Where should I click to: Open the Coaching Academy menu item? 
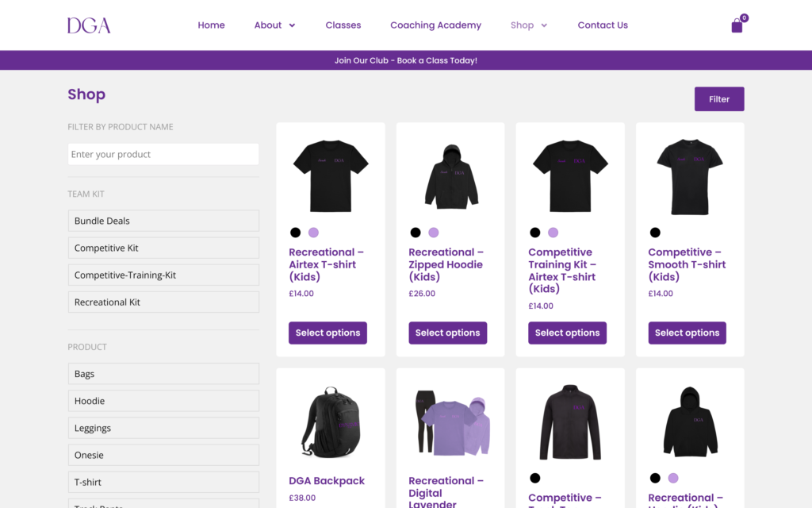(435, 25)
